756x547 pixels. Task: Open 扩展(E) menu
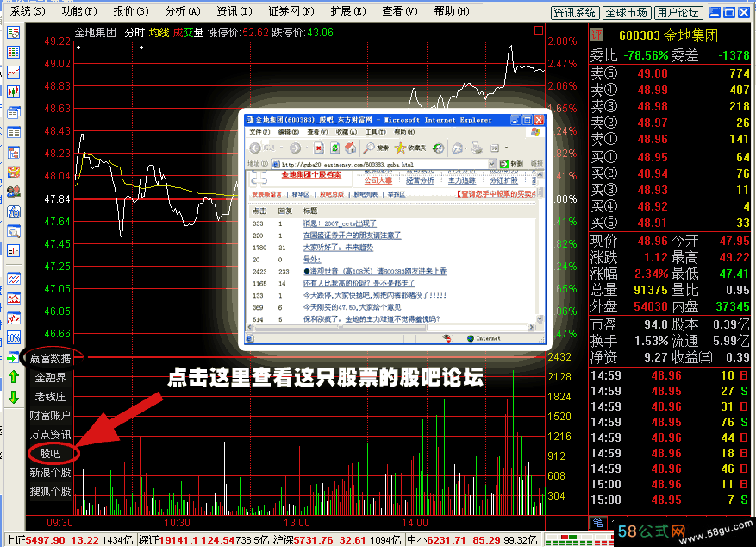tap(348, 10)
